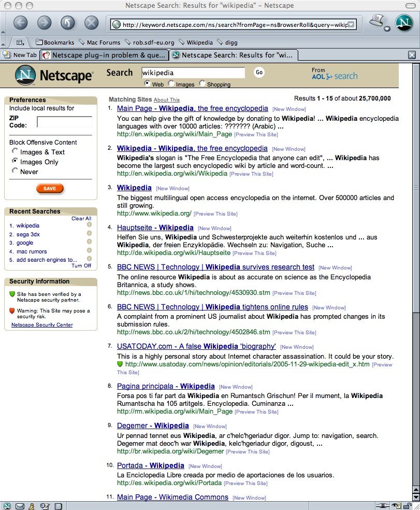Click the green verified shield icon
The height and width of the screenshot is (510, 420).
tap(12, 294)
